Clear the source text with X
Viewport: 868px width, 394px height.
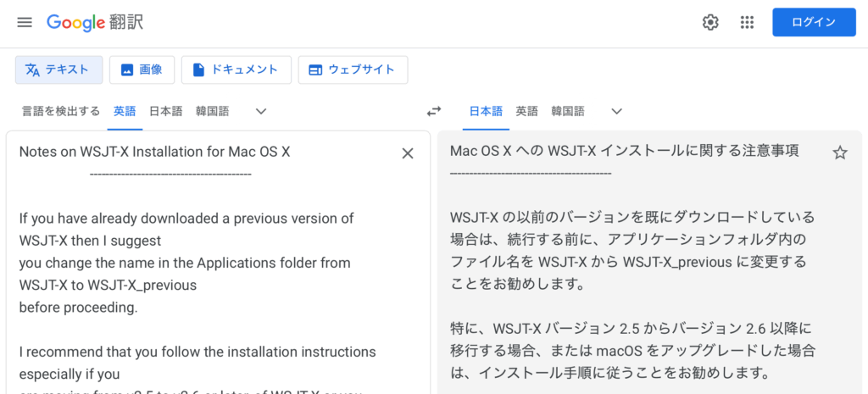tap(407, 153)
